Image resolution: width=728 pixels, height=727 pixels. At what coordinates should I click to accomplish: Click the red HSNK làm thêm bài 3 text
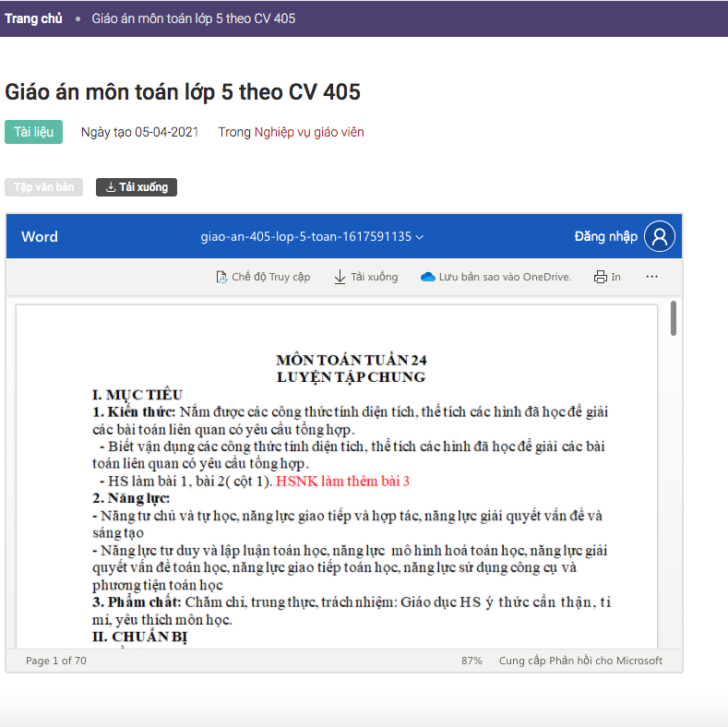click(342, 481)
